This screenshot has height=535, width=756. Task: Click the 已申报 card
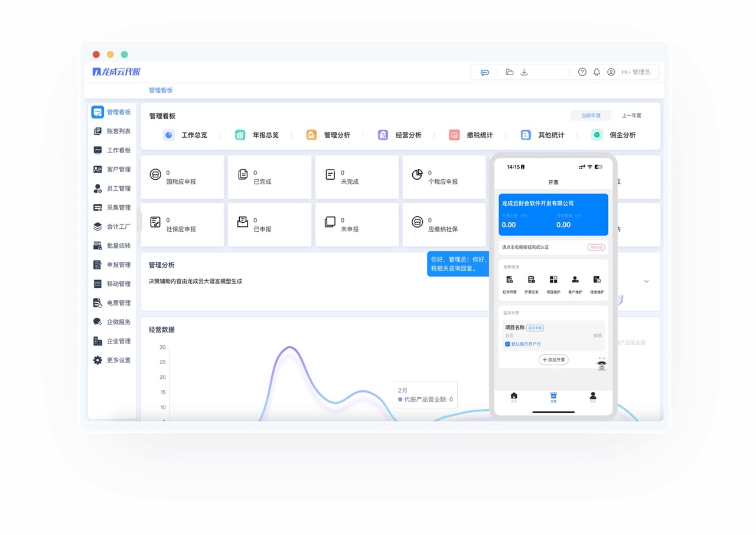pos(269,225)
